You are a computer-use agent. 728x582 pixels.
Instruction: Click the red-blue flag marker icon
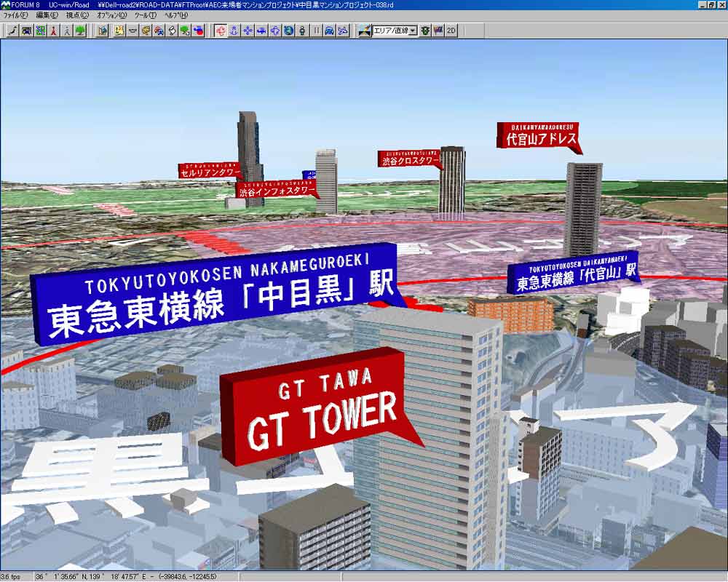pyautogui.click(x=198, y=31)
